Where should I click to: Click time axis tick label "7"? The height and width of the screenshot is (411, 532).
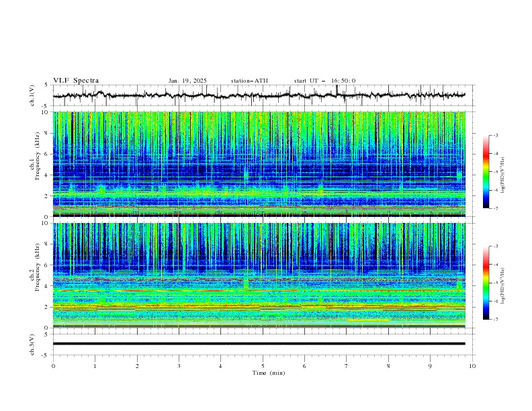click(x=347, y=366)
